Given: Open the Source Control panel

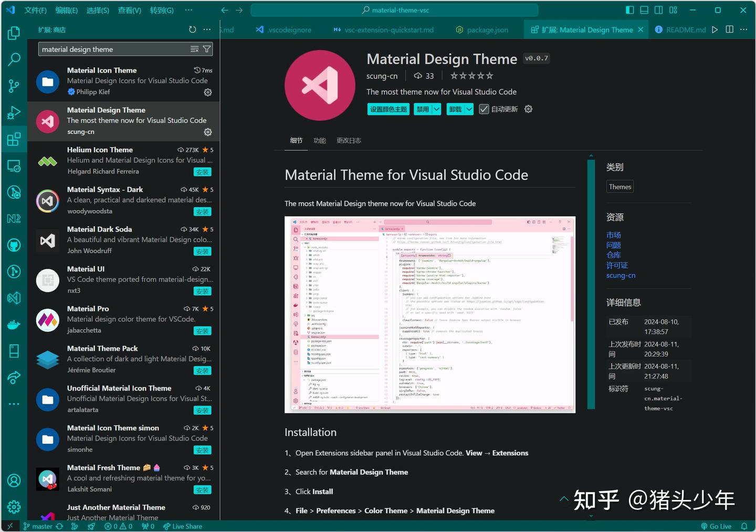Looking at the screenshot, I should click(14, 86).
